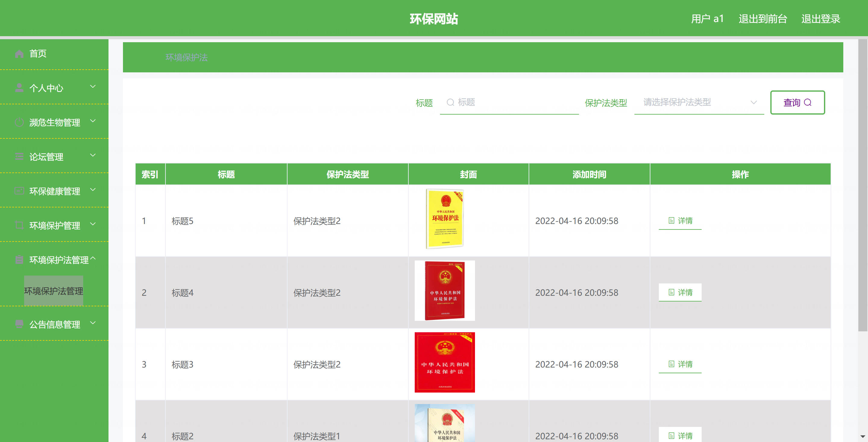
Task: Click 退出到前台 link
Action: pos(763,19)
